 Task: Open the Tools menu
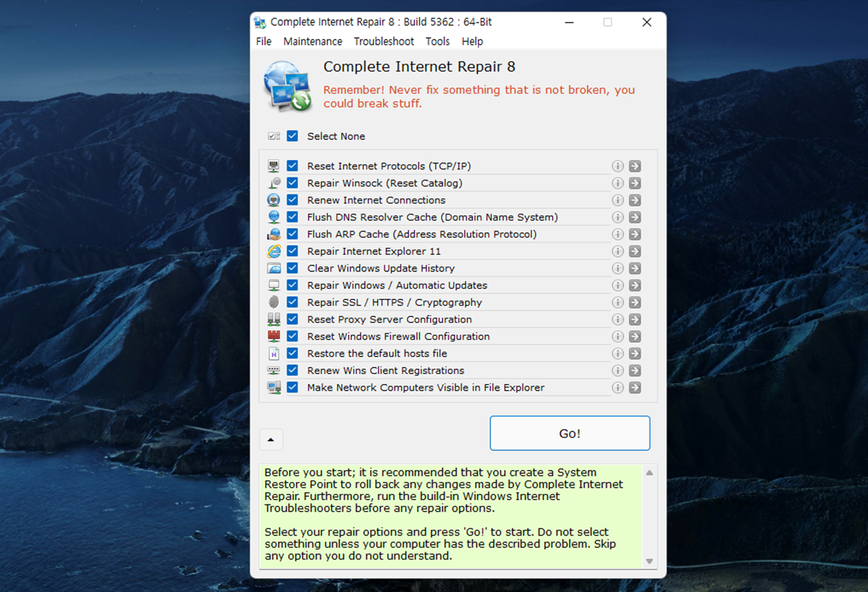pos(438,41)
